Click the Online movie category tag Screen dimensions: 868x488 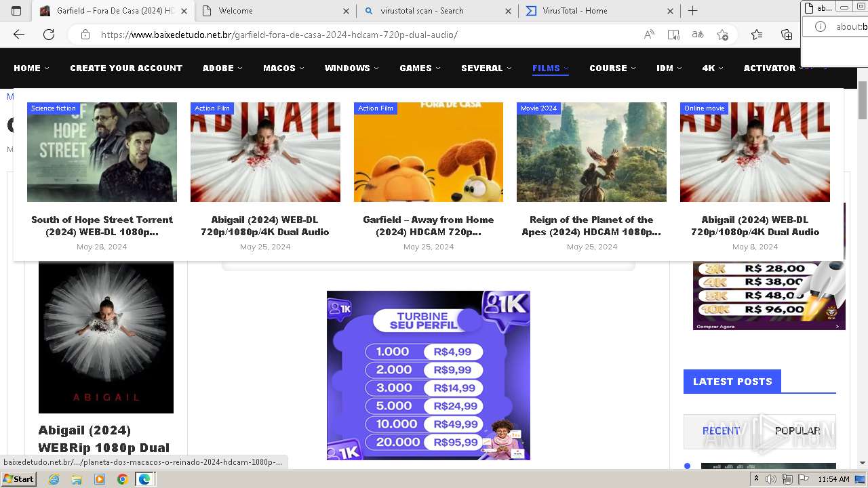[x=704, y=108]
